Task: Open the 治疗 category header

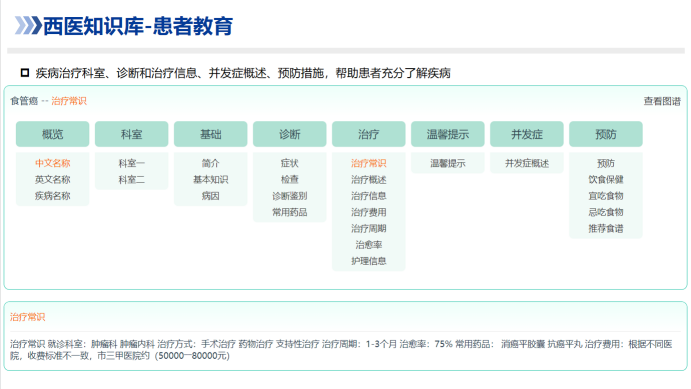Action: coord(368,134)
